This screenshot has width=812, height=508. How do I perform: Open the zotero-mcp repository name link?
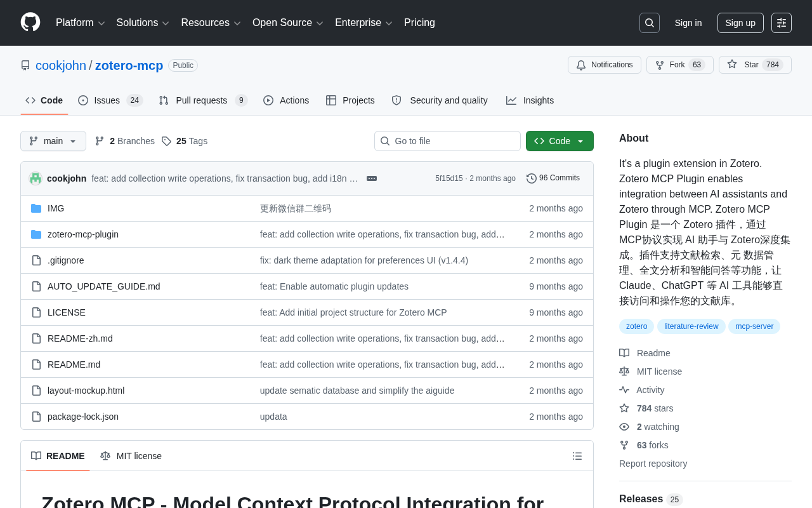click(129, 65)
